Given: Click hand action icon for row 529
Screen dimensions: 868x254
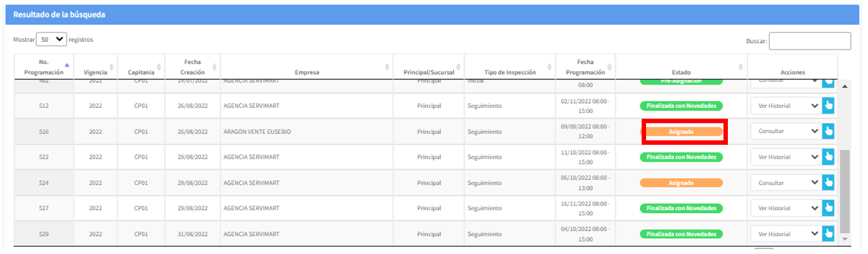Looking at the screenshot, I should coord(828,234).
